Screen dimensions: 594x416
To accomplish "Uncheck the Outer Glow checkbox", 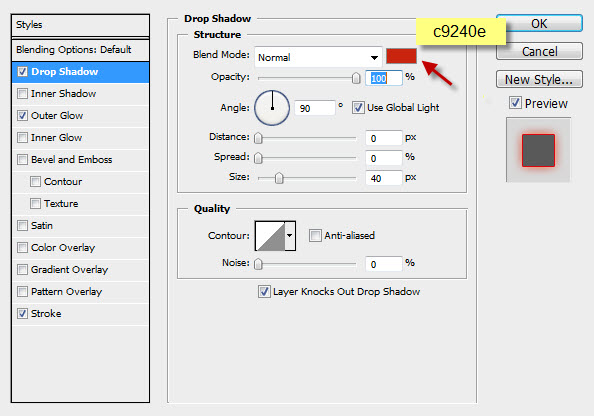I will coord(22,116).
